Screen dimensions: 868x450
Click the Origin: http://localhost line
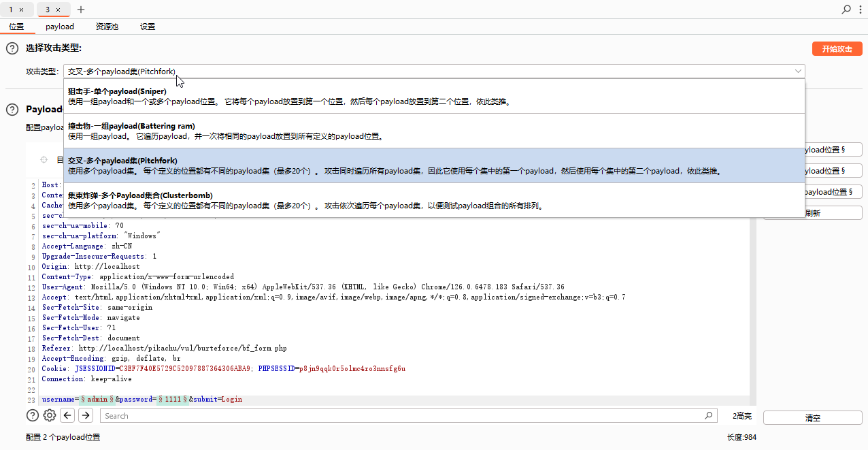90,266
